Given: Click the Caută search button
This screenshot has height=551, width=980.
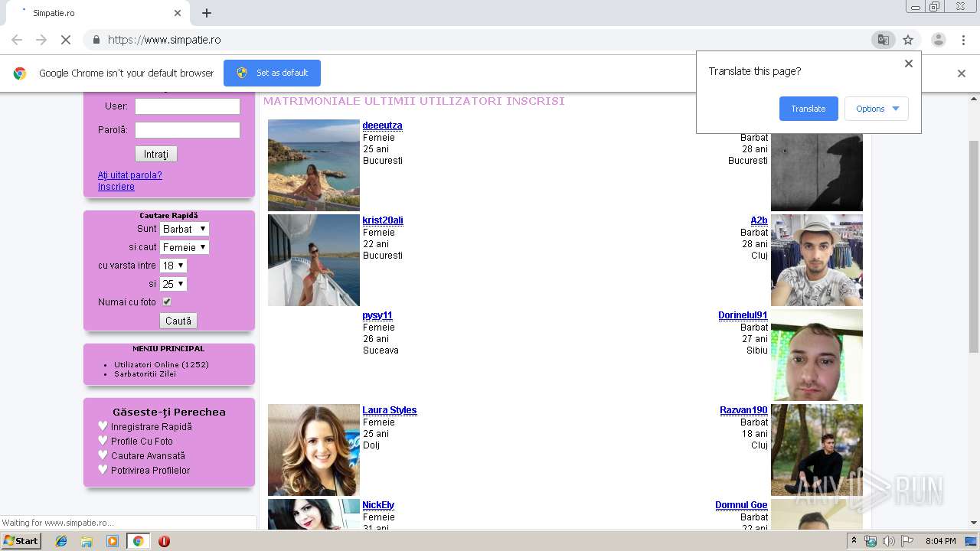Looking at the screenshot, I should click(178, 321).
